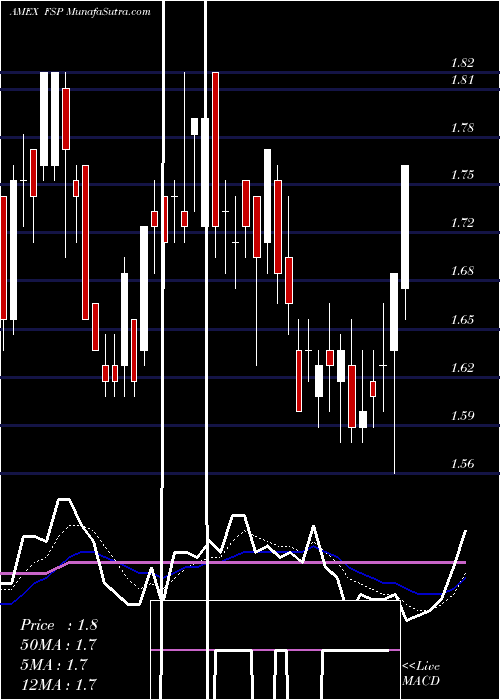Click the AMEX FSP MunafaSutra.com title

pyautogui.click(x=79, y=12)
